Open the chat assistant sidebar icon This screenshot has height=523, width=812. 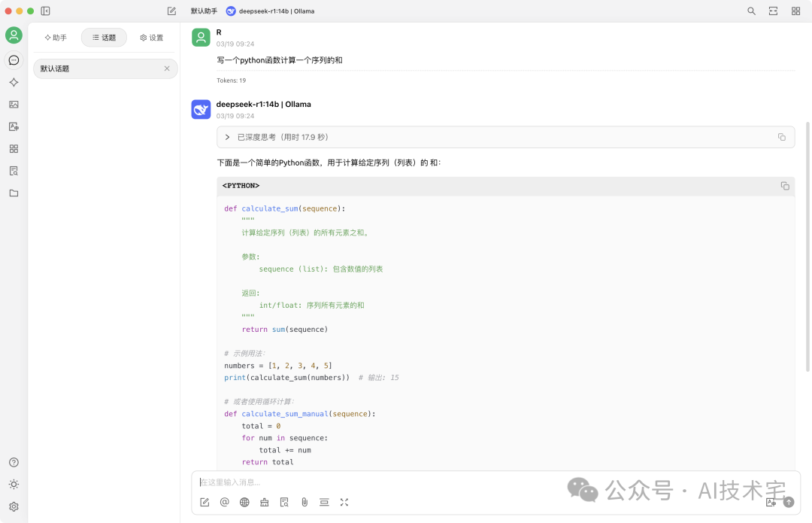14,60
